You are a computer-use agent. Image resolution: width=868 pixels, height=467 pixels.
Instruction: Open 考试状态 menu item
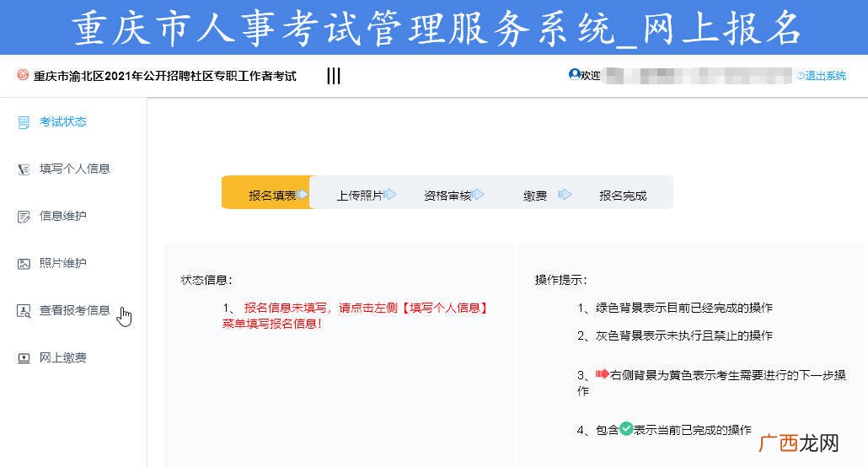[63, 122]
